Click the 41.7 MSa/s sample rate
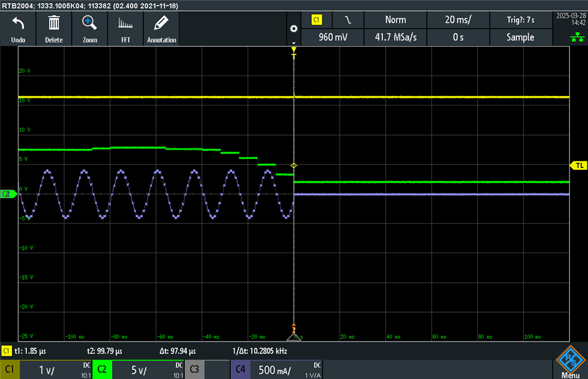588x379 pixels. point(395,37)
